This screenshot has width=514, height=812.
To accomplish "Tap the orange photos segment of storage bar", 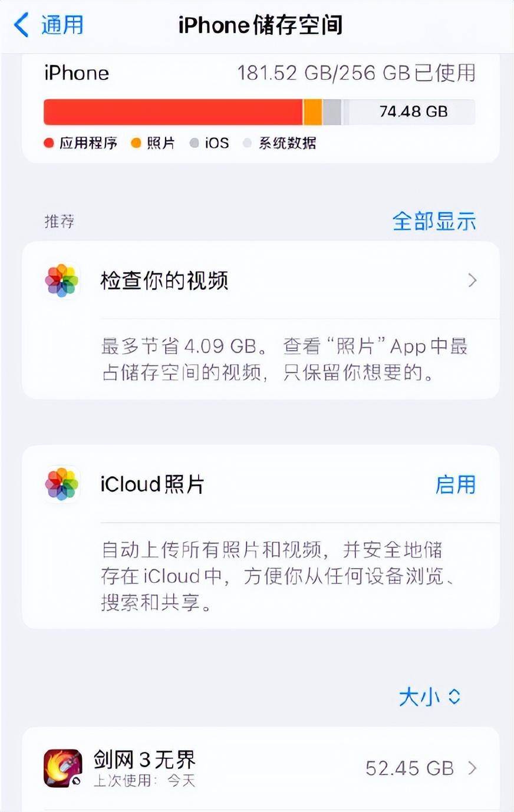I will pyautogui.click(x=313, y=112).
